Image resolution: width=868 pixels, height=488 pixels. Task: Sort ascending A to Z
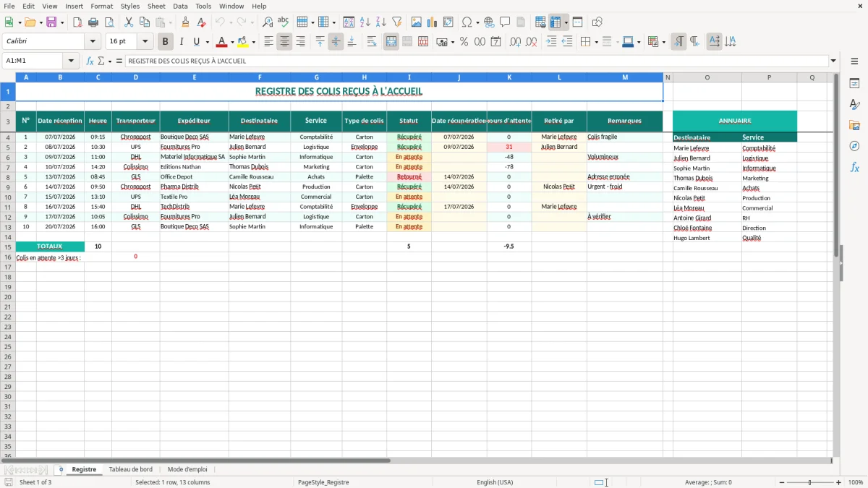pyautogui.click(x=365, y=22)
